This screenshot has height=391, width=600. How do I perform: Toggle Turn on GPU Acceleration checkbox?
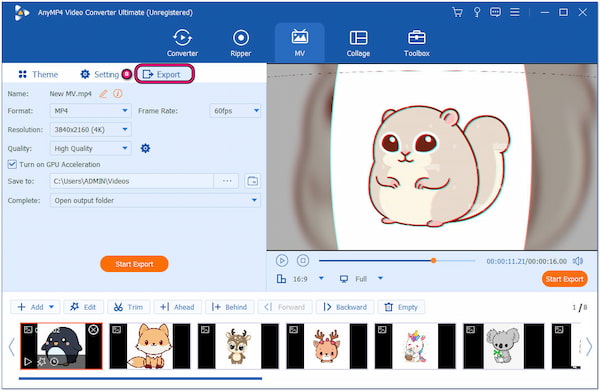(12, 165)
